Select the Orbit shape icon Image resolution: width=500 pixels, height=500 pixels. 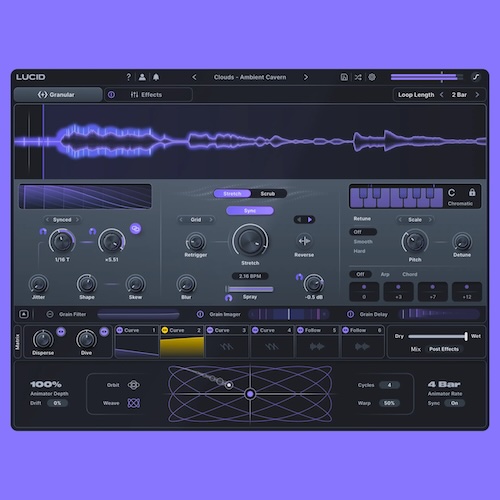tap(134, 385)
